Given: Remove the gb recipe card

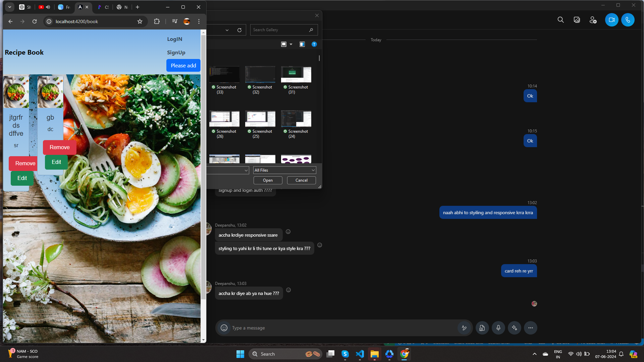Looking at the screenshot, I should click(59, 147).
